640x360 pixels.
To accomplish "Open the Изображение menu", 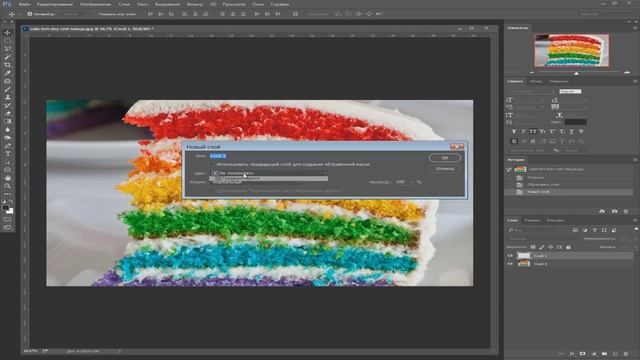I will point(96,4).
